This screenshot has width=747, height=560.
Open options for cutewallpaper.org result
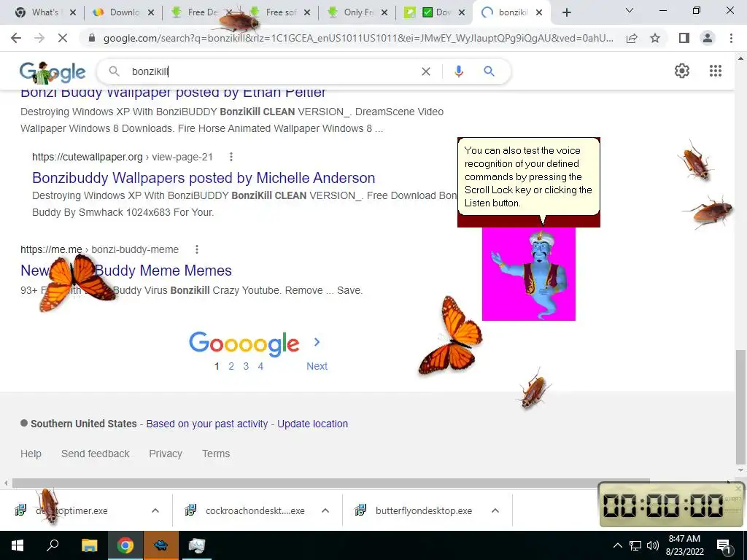pos(231,157)
